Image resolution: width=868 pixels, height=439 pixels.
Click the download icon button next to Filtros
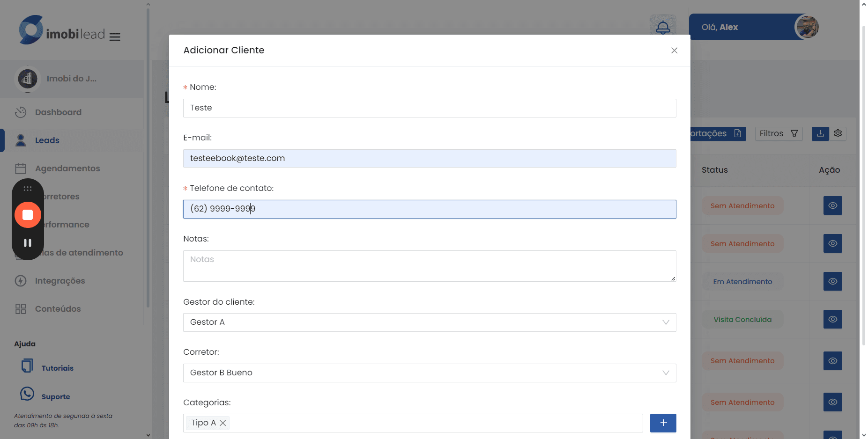(x=820, y=134)
